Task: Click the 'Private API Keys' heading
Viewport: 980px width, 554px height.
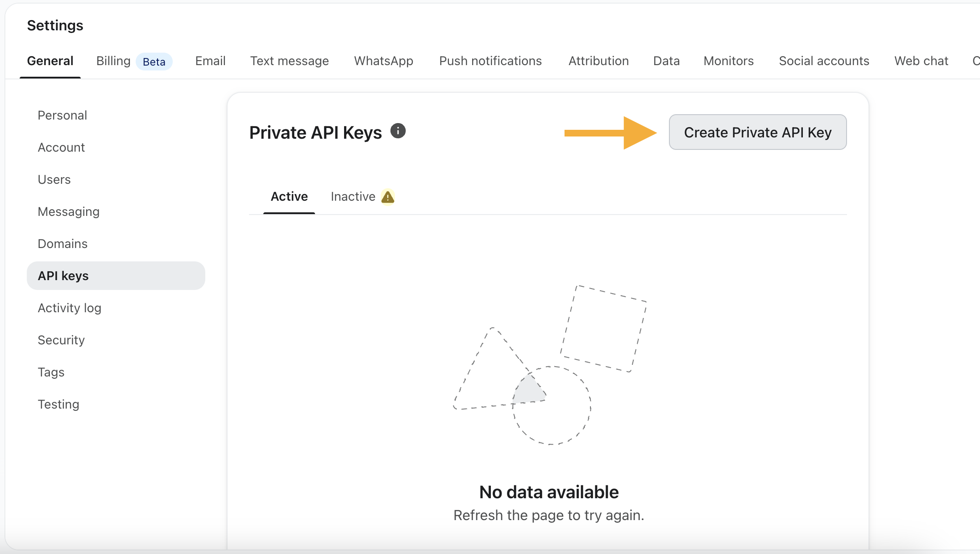Action: coord(316,132)
